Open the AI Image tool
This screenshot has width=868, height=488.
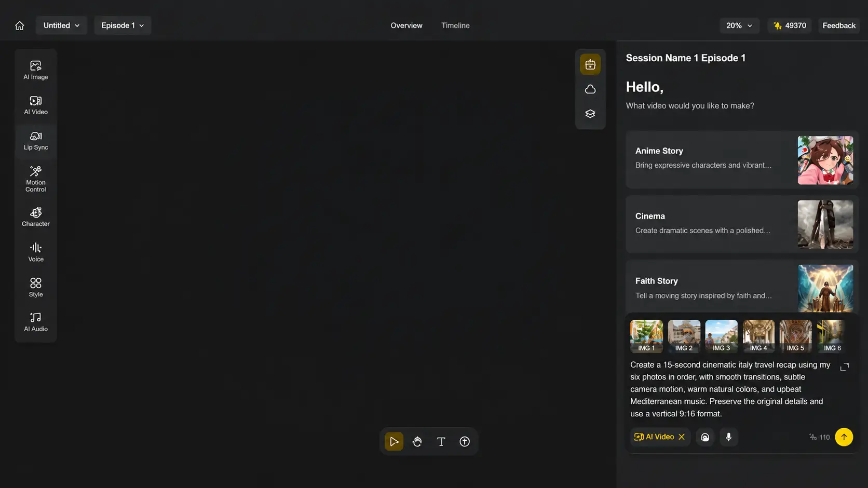coord(36,70)
